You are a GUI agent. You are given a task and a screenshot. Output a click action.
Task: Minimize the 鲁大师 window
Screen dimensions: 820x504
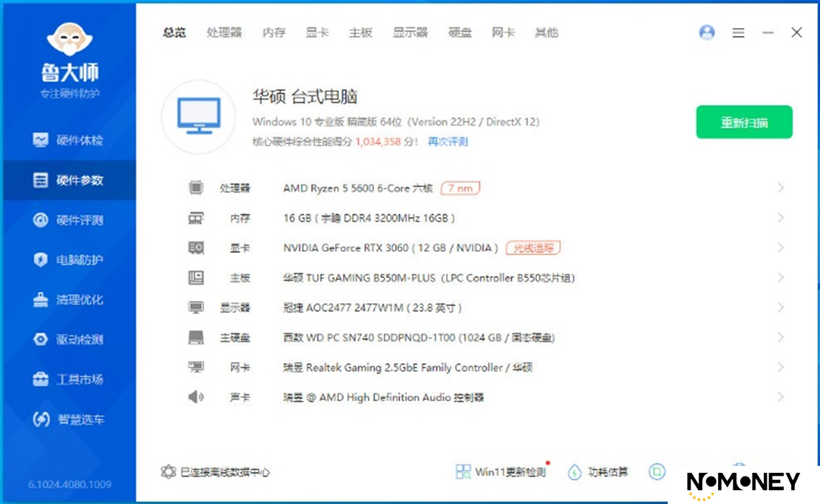tap(767, 33)
